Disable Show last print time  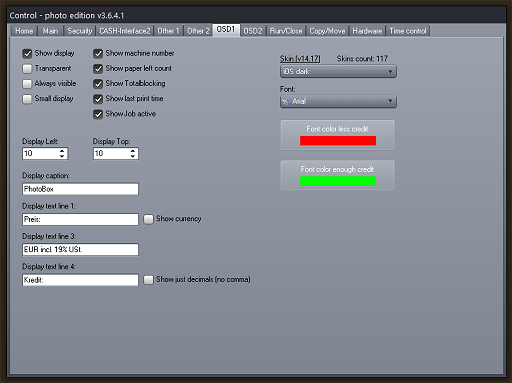[98, 99]
